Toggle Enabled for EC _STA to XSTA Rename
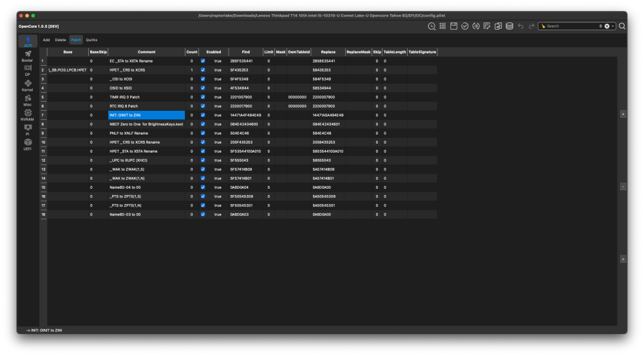 point(203,61)
